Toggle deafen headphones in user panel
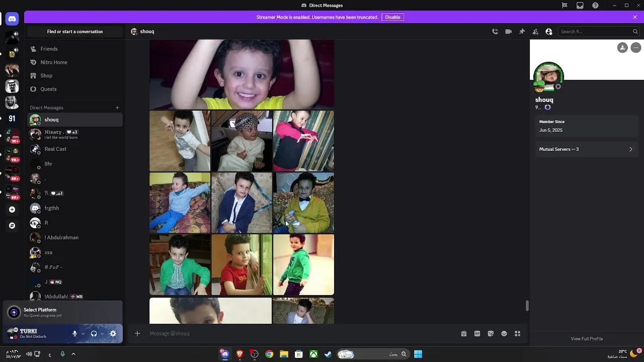This screenshot has height=362, width=644. click(94, 333)
